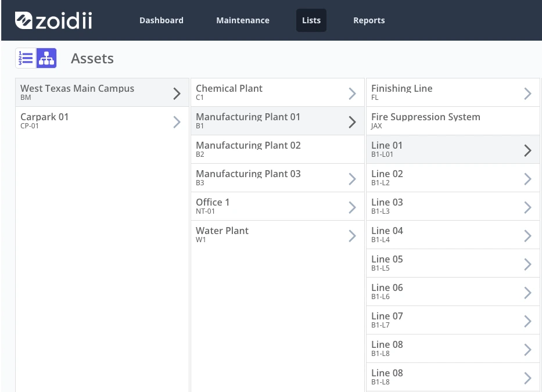This screenshot has width=542, height=392.
Task: Select West Texas Main Campus asset name
Action: (77, 88)
